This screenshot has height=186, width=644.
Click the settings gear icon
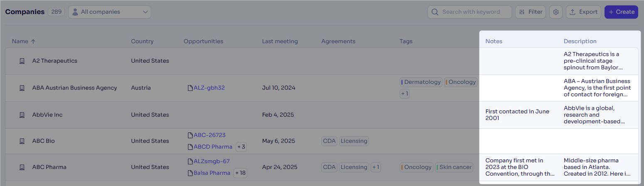[556, 12]
